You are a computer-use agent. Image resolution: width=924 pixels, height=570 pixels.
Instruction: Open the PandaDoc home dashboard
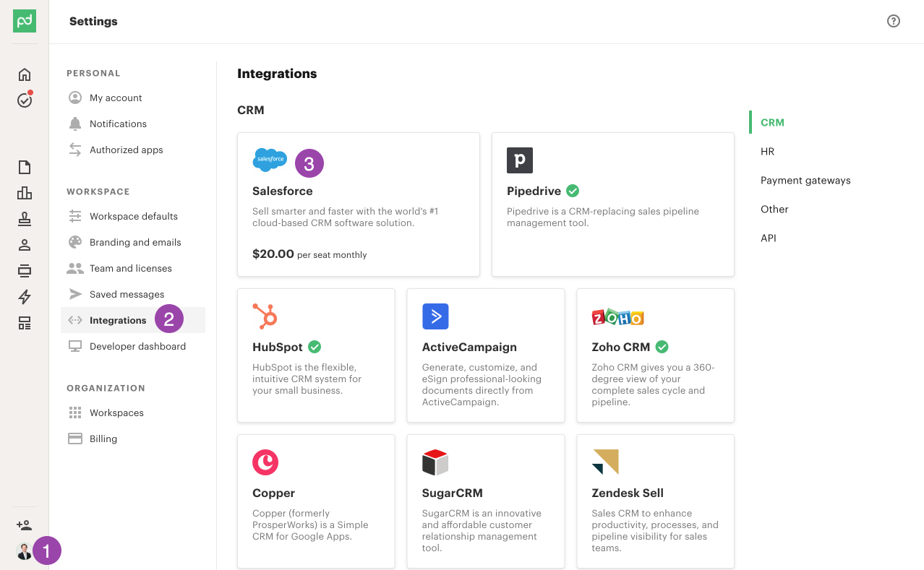click(24, 74)
